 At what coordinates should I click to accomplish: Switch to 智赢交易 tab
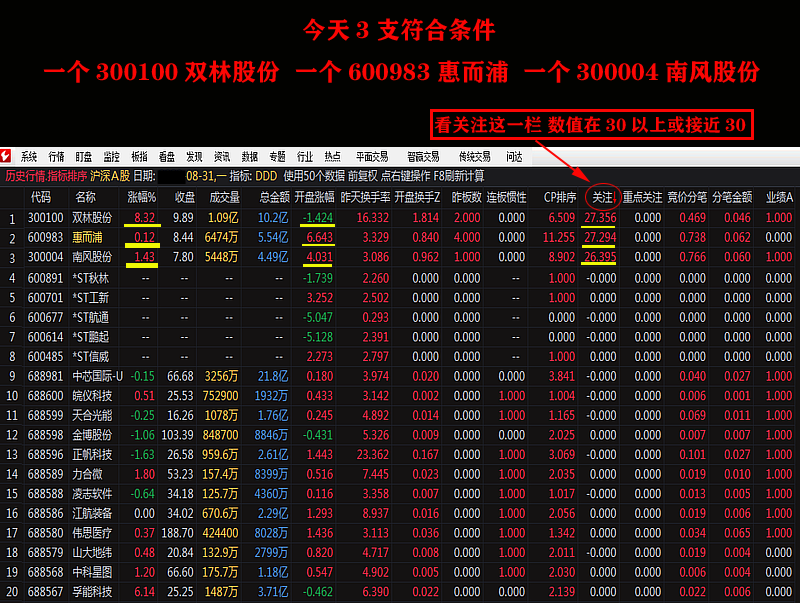point(423,157)
